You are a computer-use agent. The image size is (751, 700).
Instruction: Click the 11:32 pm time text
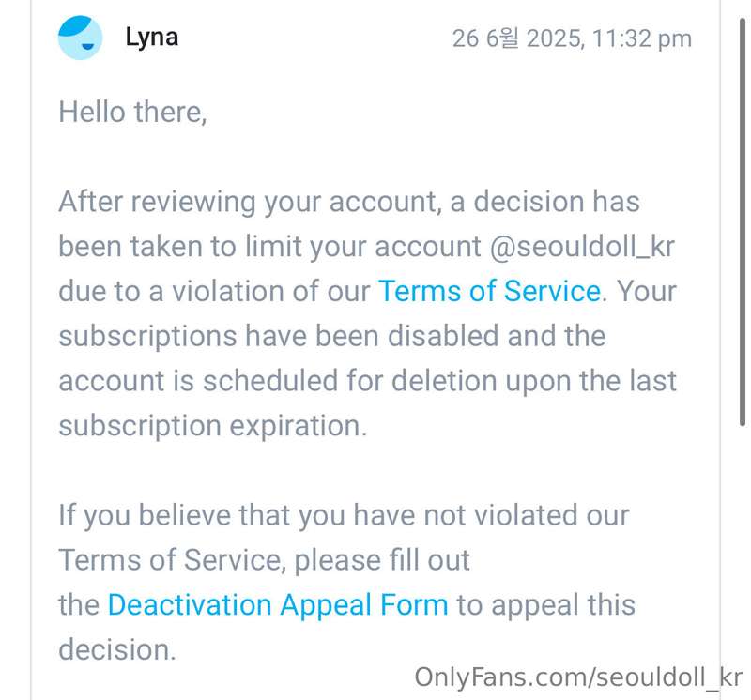click(642, 38)
